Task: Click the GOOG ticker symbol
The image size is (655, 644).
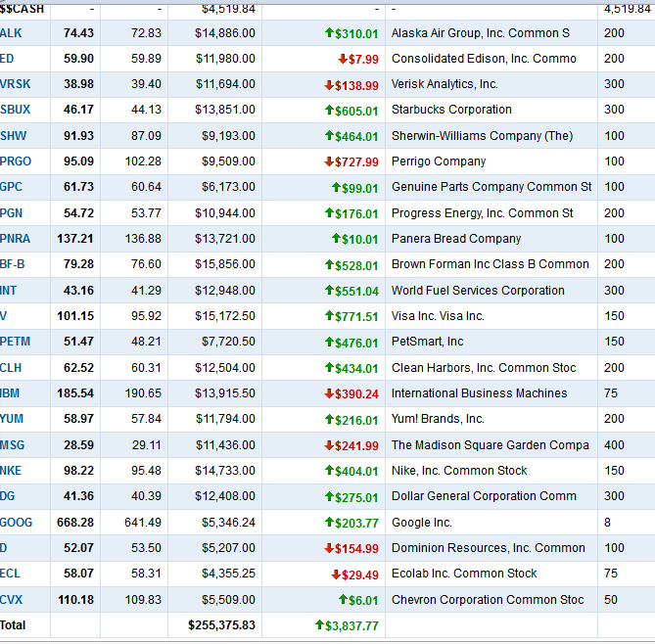Action: (16, 522)
